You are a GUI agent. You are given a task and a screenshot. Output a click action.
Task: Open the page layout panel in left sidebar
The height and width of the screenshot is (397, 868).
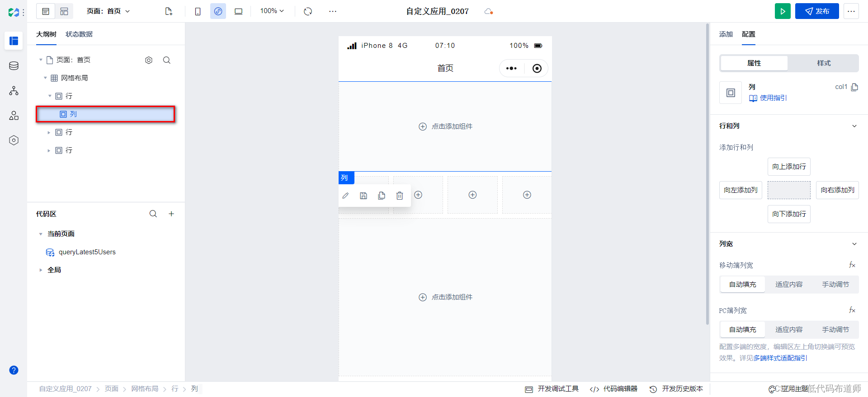click(x=14, y=41)
